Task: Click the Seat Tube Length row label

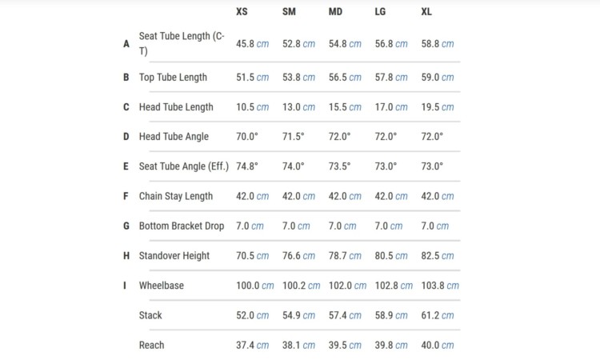Action: (x=182, y=44)
